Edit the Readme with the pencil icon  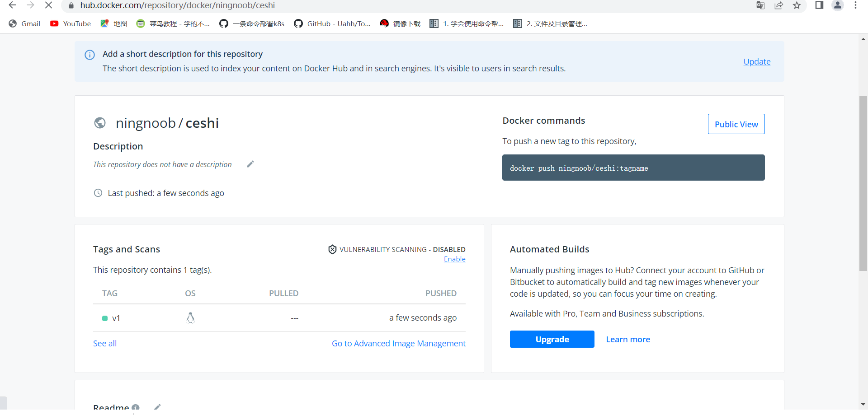(x=157, y=407)
